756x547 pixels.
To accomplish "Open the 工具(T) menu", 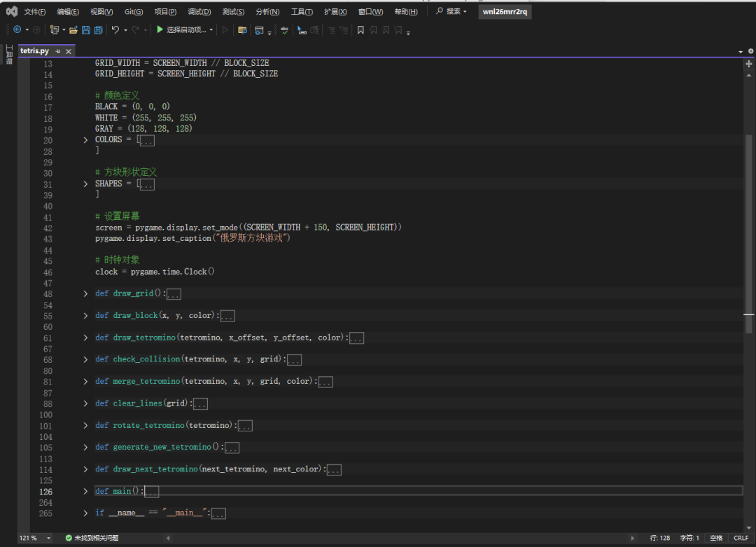I will [302, 12].
